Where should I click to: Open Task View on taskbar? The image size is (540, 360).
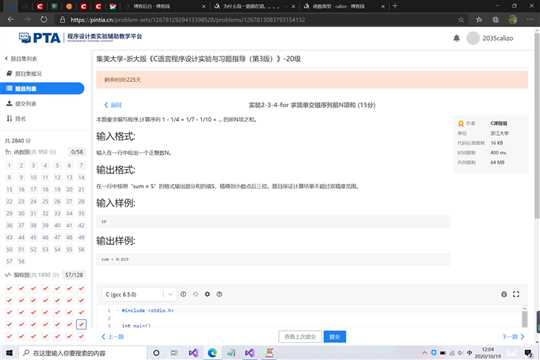click(x=174, y=353)
